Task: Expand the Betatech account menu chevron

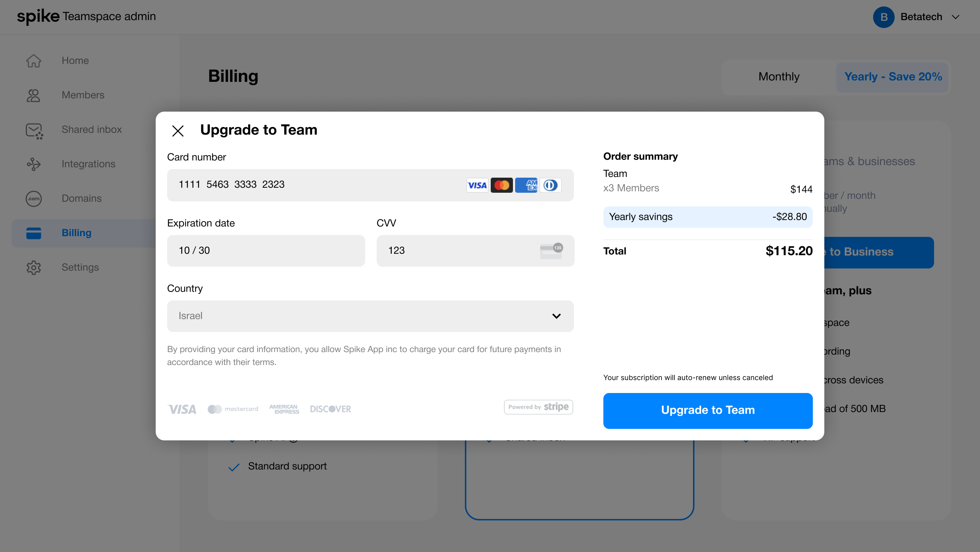Action: tap(955, 17)
